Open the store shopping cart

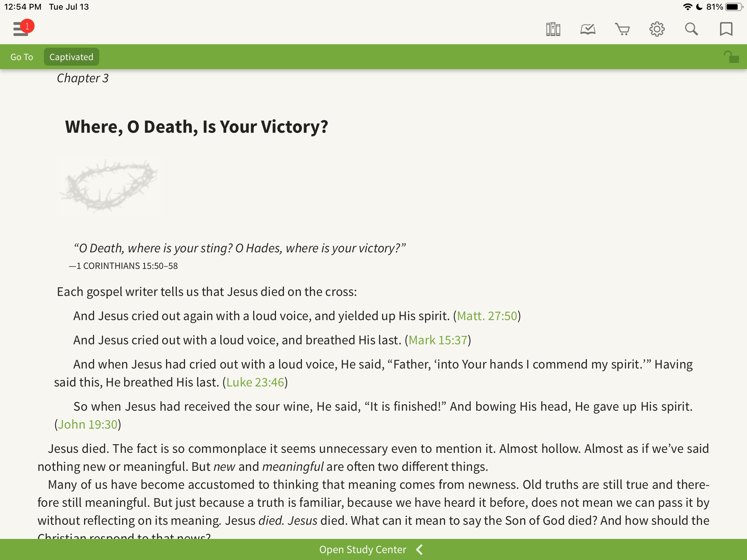click(x=622, y=29)
